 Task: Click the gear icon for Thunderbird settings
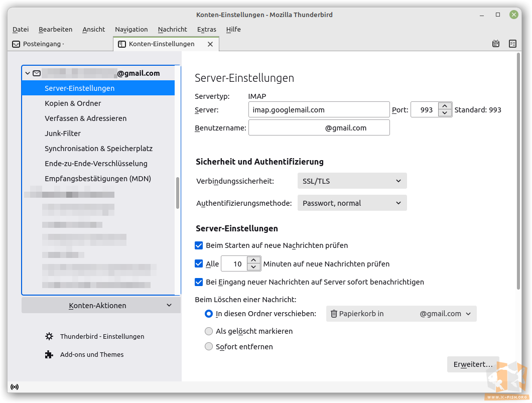pyautogui.click(x=49, y=336)
